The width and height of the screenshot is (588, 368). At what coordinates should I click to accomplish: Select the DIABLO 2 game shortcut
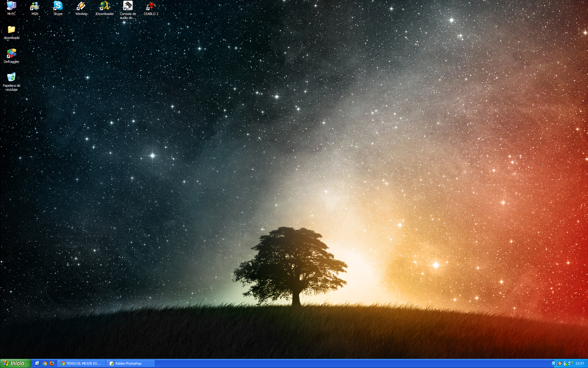pyautogui.click(x=151, y=8)
